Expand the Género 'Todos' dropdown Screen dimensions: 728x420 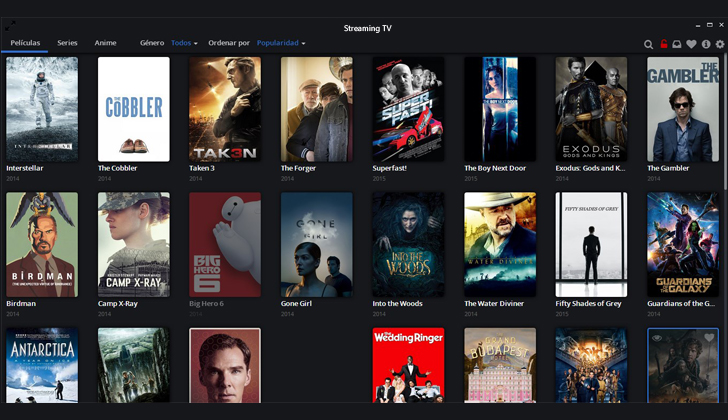184,43
